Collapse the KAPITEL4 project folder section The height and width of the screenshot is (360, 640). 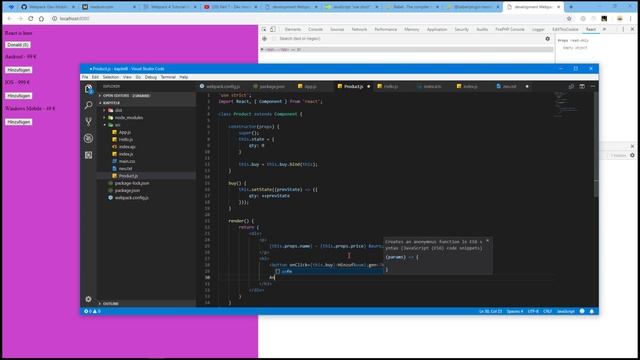(x=146, y=103)
